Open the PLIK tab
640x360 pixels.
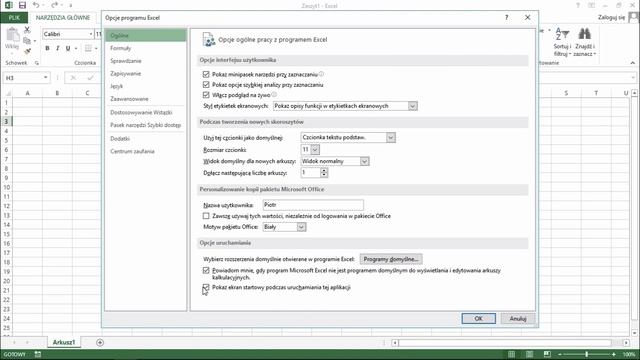(14, 18)
